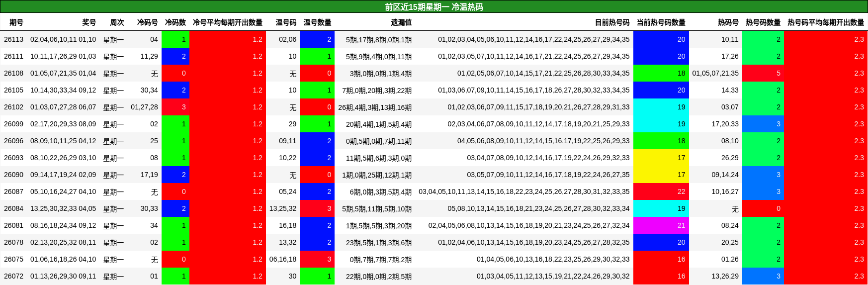Click the '温号数量' column header

pyautogui.click(x=317, y=22)
